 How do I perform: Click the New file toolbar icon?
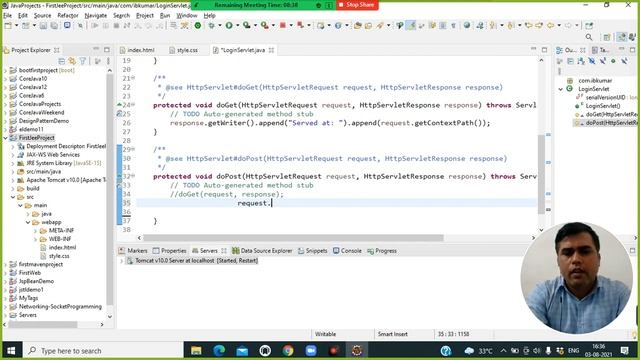pos(8,25)
